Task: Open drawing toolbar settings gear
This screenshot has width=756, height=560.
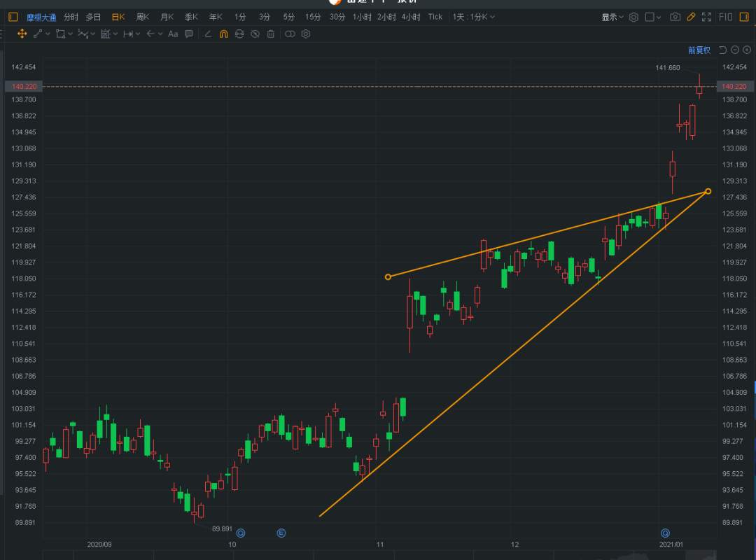Action: pos(306,34)
